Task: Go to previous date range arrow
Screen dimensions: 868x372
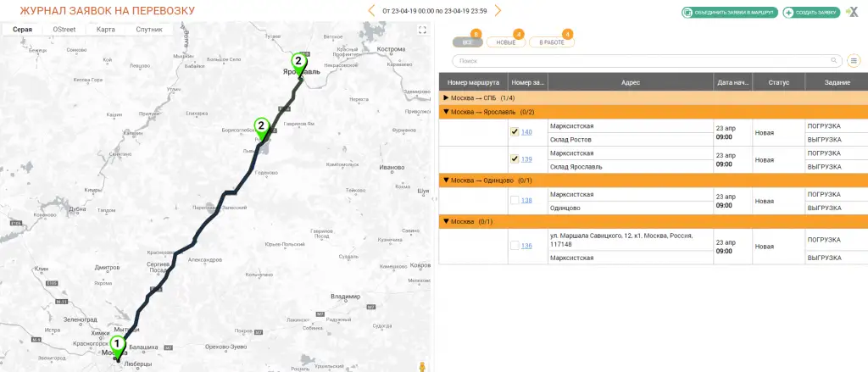Action: click(x=370, y=11)
